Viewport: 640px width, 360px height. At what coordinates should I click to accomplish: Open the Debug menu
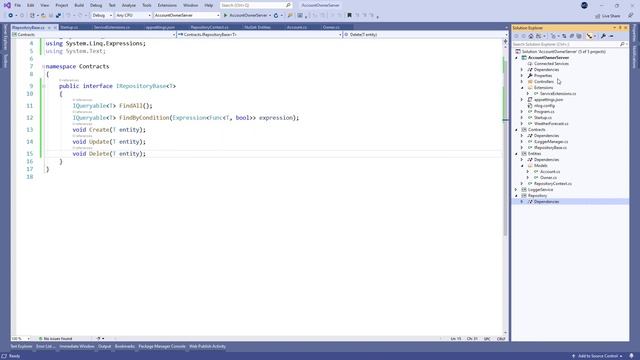tap(96, 5)
